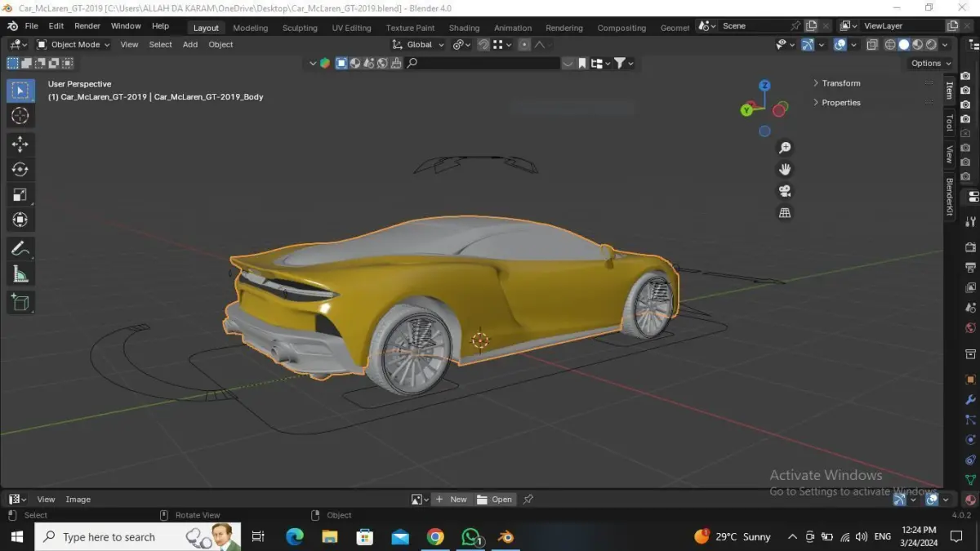The height and width of the screenshot is (551, 980).
Task: Switch to wireframe viewport shading
Action: [x=891, y=45]
